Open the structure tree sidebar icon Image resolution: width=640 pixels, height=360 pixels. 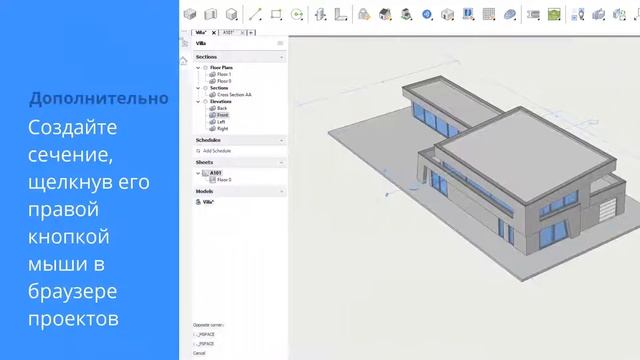tap(184, 43)
